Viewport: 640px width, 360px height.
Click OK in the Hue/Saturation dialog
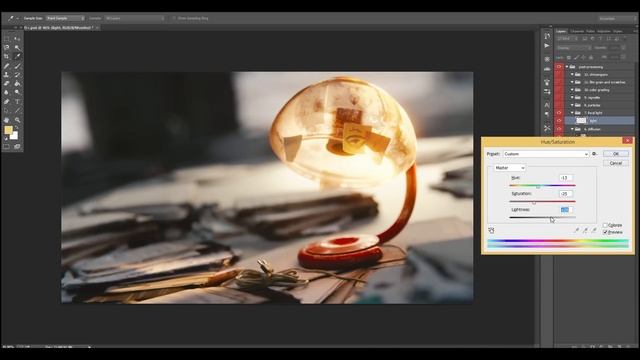pos(616,154)
